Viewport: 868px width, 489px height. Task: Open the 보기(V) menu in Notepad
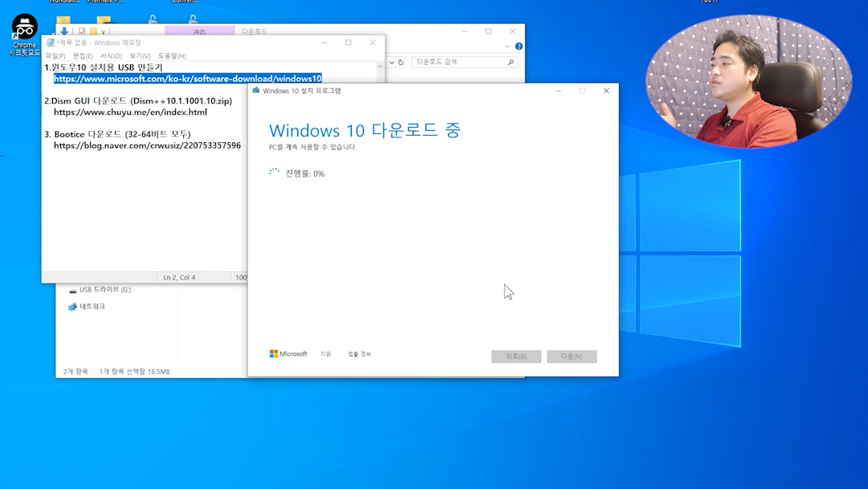[140, 56]
